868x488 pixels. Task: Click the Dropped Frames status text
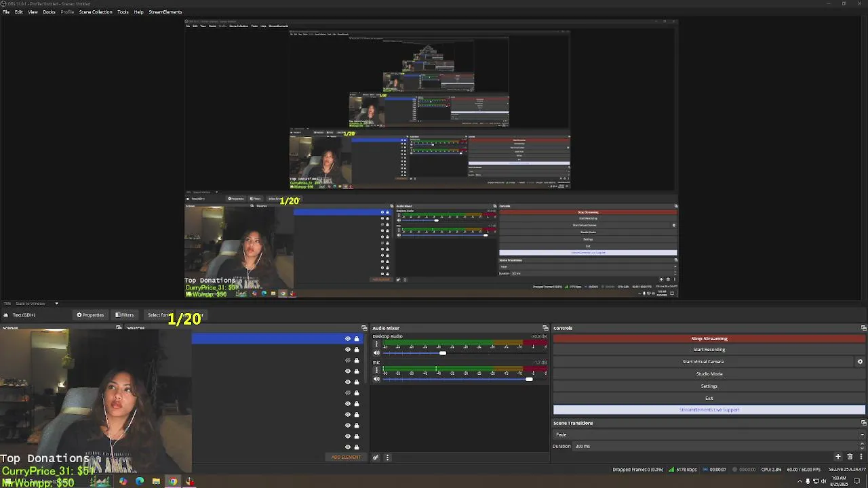[x=638, y=470]
